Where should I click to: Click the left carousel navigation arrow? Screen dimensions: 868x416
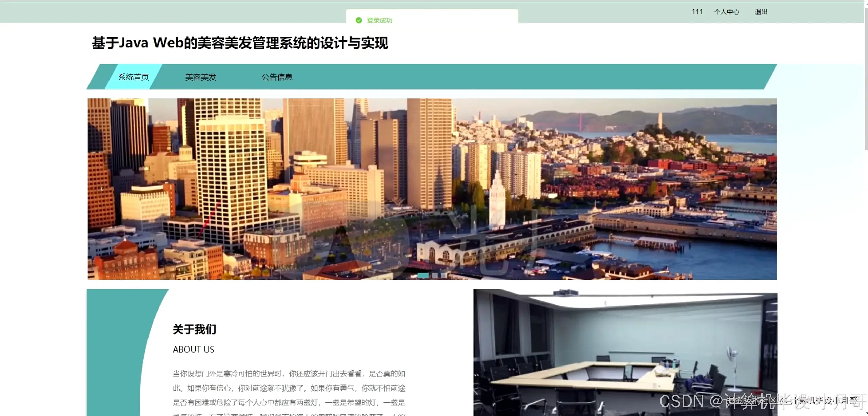pyautogui.click(x=101, y=189)
